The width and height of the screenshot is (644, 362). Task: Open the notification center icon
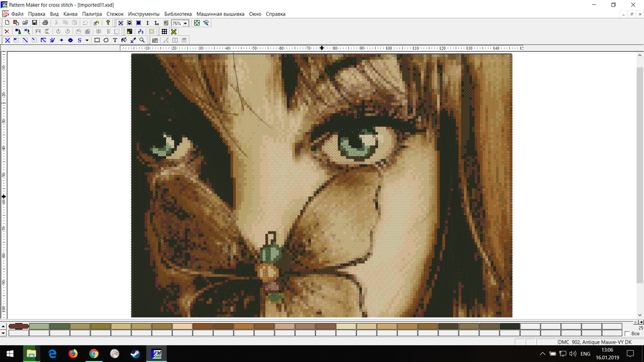click(x=630, y=353)
